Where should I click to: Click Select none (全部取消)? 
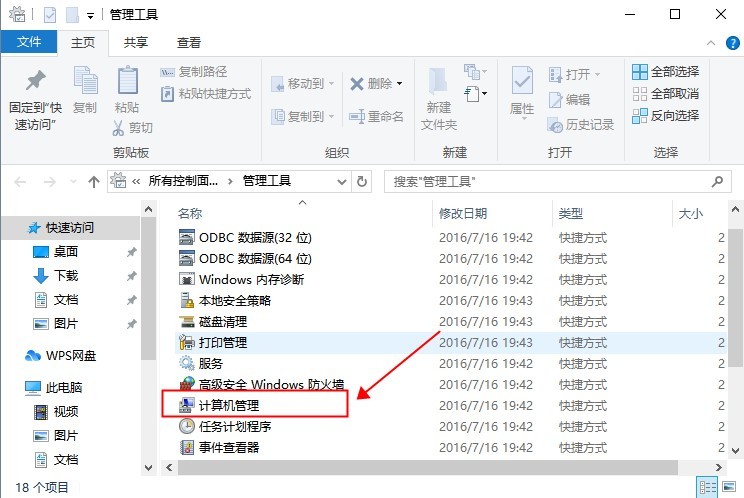coord(665,94)
